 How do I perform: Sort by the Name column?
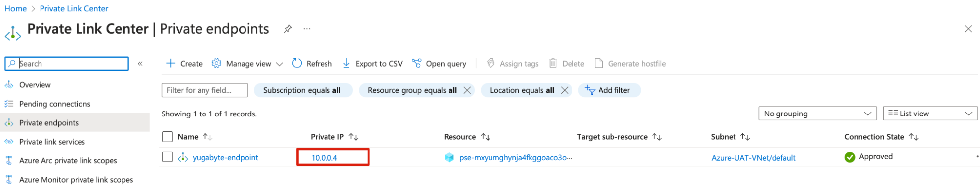coord(195,137)
